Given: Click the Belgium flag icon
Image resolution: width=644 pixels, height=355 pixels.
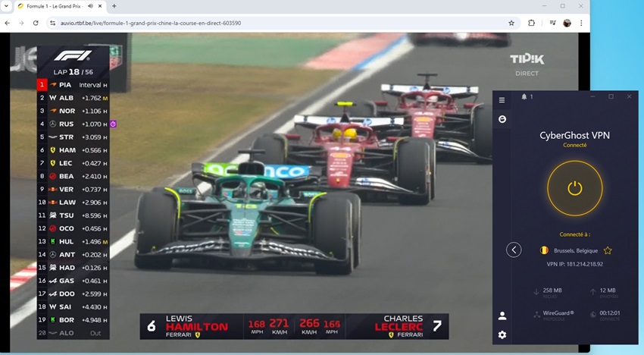Looking at the screenshot, I should [544, 250].
